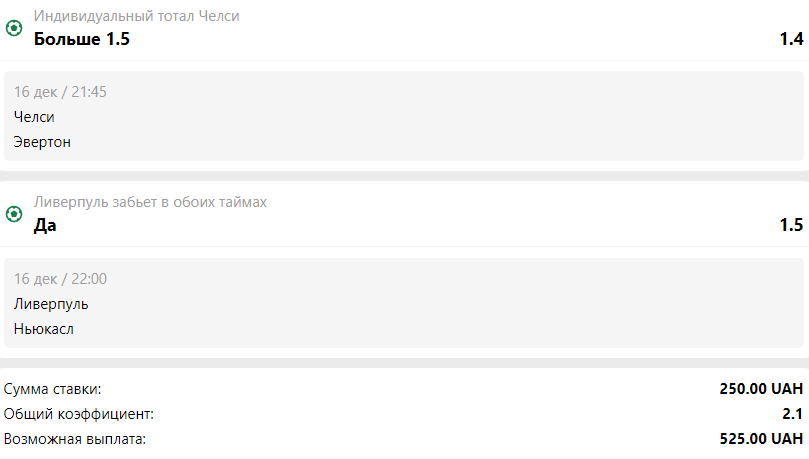The image size is (809, 459).
Task: Click the soccer ball icon beside Liverpool bet
Action: tap(14, 214)
